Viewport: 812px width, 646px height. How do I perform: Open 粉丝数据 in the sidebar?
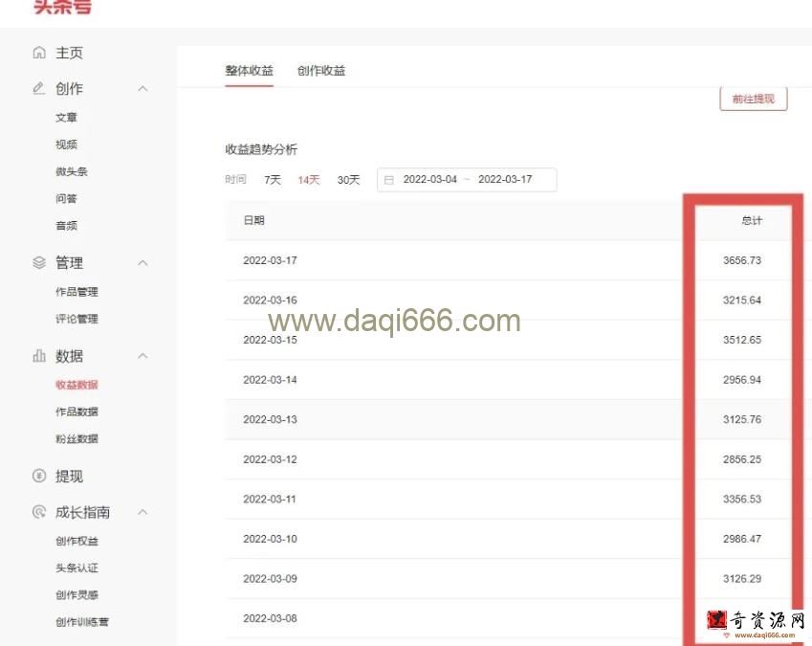pos(77,438)
